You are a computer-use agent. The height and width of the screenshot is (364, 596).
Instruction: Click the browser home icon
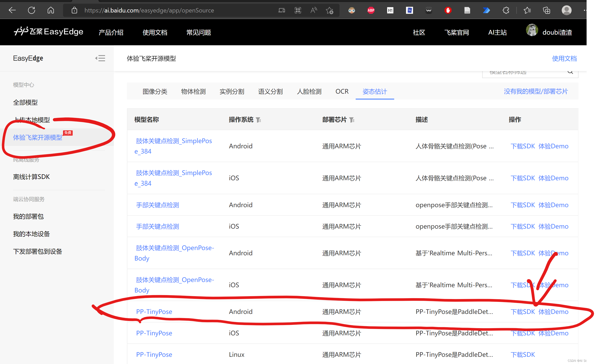click(x=51, y=10)
